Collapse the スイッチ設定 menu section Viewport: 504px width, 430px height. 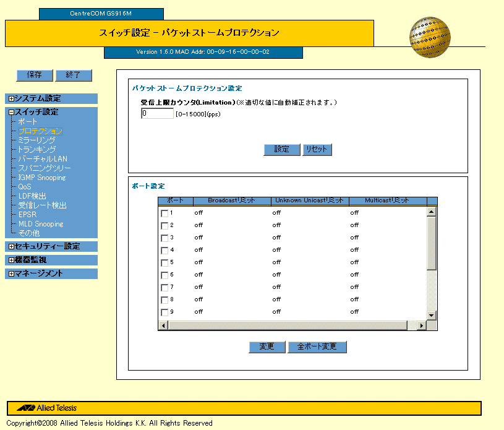pos(11,112)
